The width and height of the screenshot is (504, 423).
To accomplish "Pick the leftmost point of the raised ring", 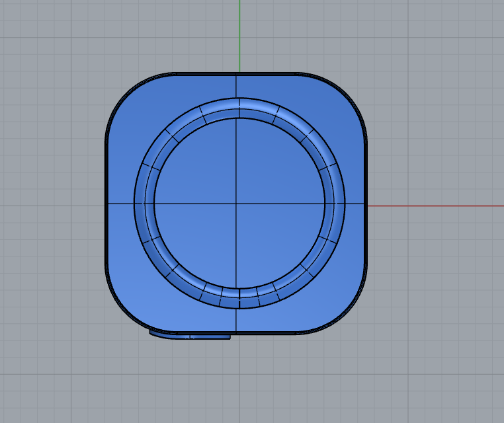I will point(140,204).
